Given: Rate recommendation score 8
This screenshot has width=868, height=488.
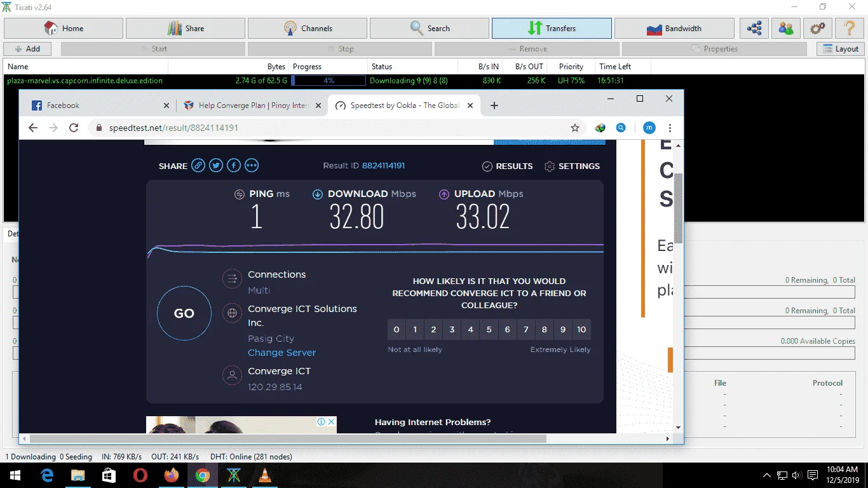Looking at the screenshot, I should (545, 329).
